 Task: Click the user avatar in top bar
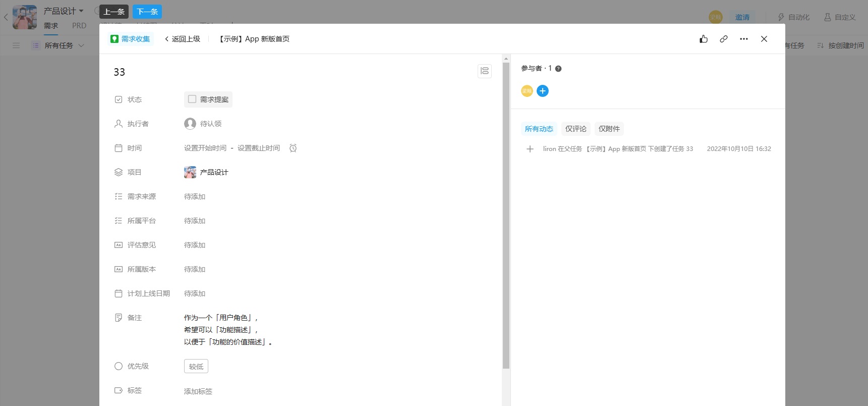coord(716,17)
